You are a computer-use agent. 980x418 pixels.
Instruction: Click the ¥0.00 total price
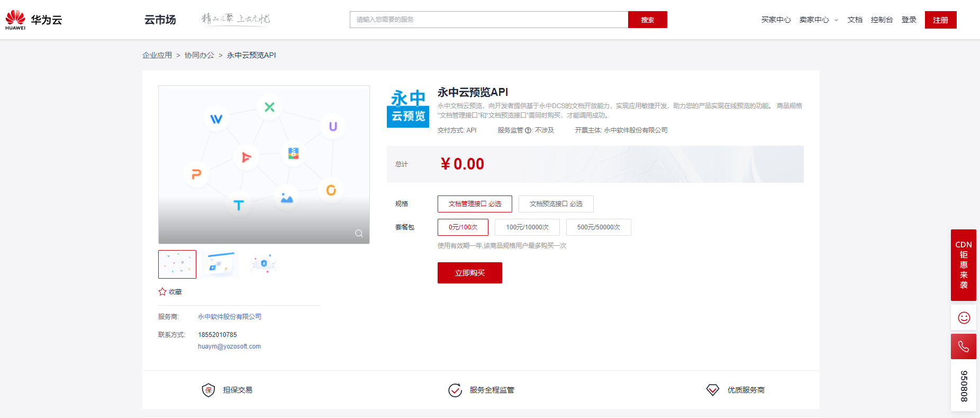[x=462, y=164]
